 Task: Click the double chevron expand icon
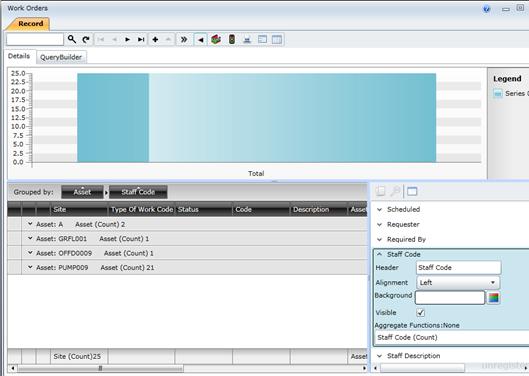coord(184,39)
